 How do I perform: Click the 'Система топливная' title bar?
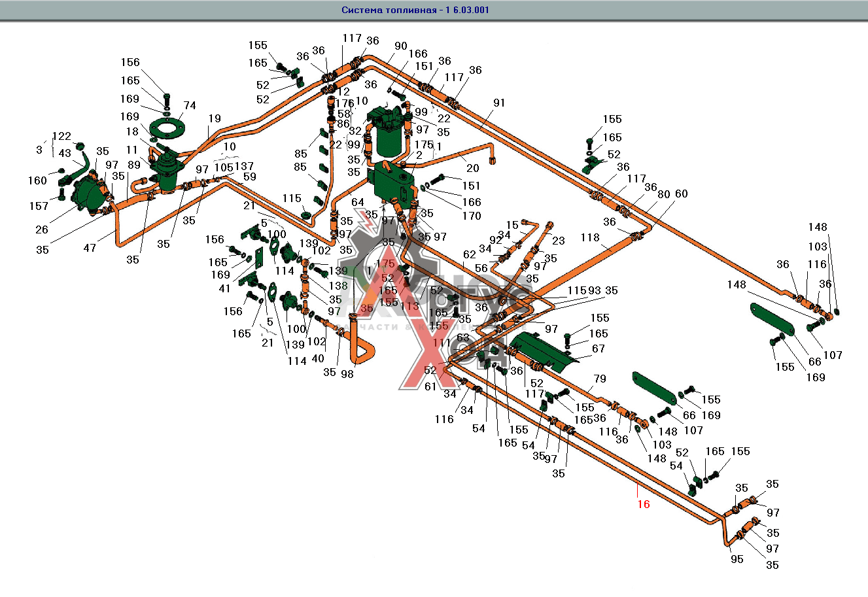(415, 10)
